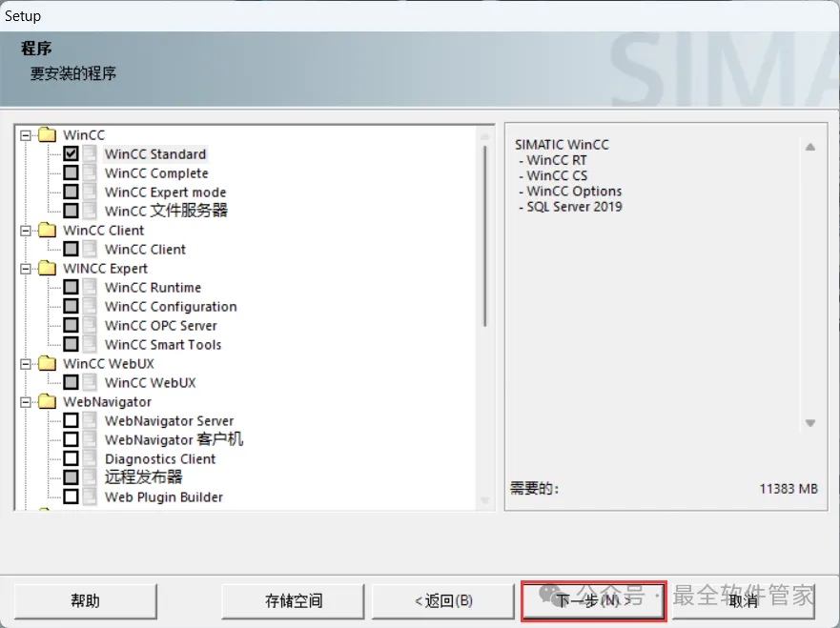Viewport: 840px width, 628px height.
Task: Toggle the WinCC Runtime checkbox
Action: [71, 287]
